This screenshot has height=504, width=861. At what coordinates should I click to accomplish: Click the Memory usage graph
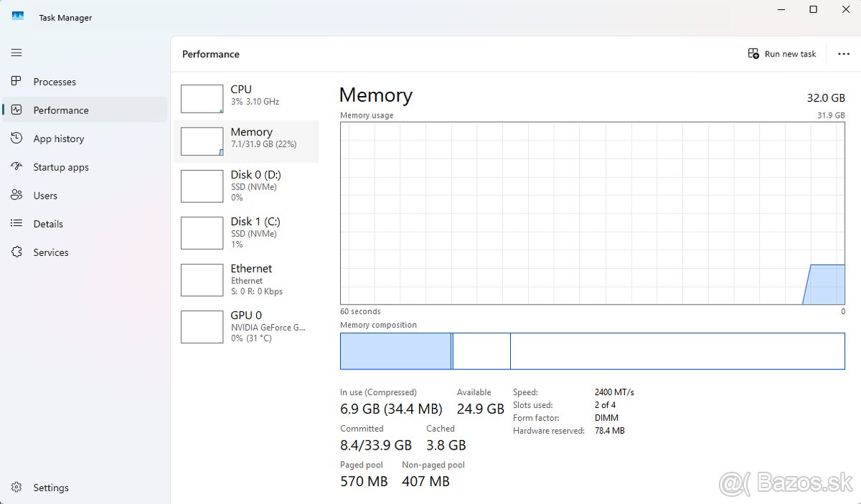592,213
